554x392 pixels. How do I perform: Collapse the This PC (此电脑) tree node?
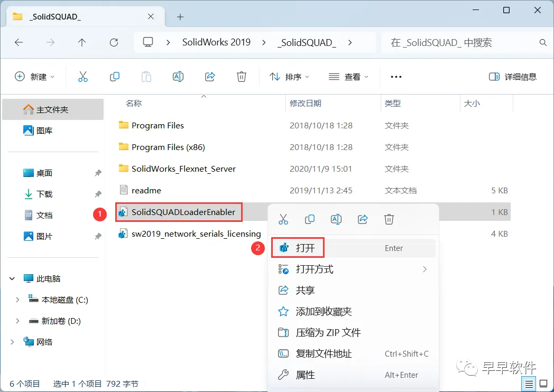point(12,278)
